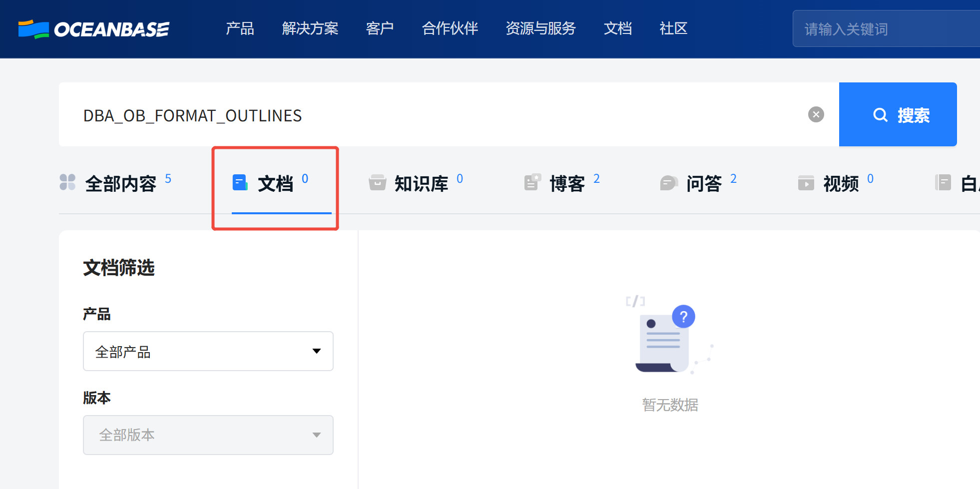The width and height of the screenshot is (980, 489).
Task: Open 合作伙伴 in the top navigation
Action: [450, 28]
